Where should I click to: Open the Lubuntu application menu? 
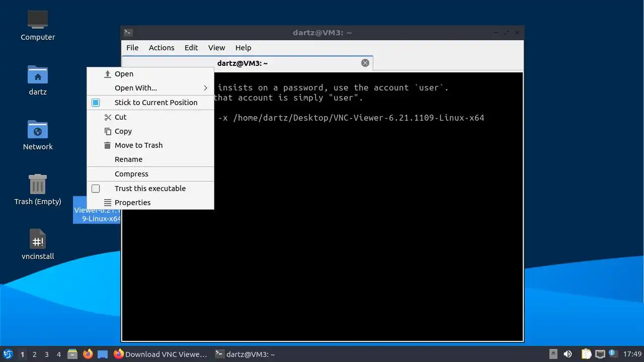(x=8, y=354)
